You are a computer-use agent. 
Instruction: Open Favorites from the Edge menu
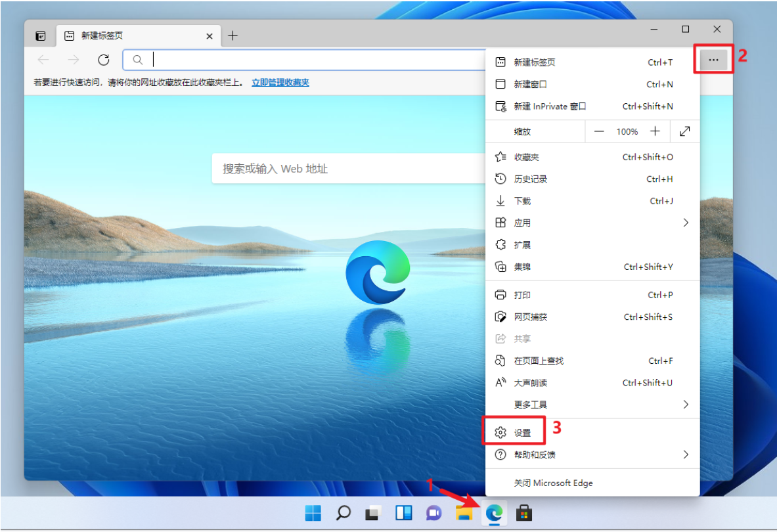click(525, 156)
